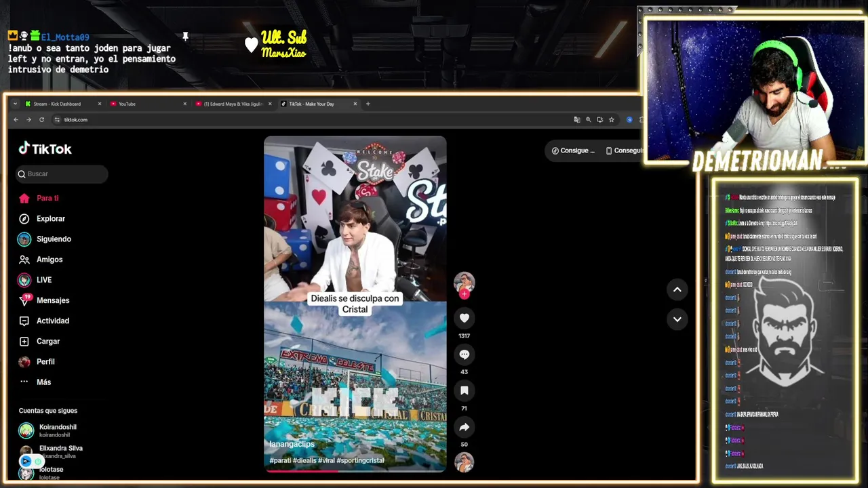Click the floating blue extension icon
Image resolution: width=868 pixels, height=488 pixels.
[26, 461]
